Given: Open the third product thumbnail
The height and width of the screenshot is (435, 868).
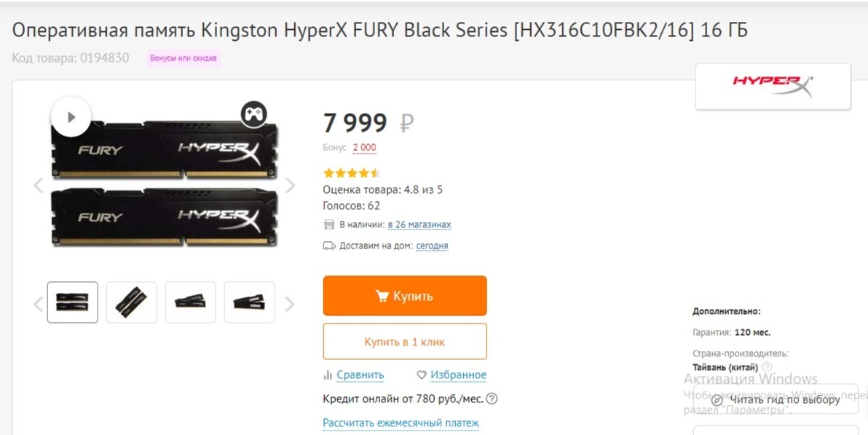Looking at the screenshot, I should click(191, 302).
